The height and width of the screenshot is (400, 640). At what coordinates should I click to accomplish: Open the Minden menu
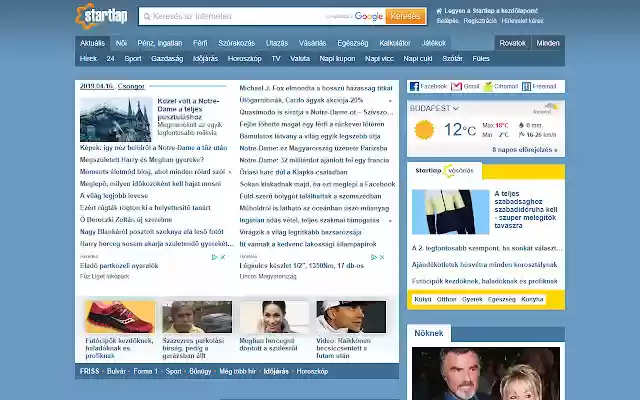pos(548,43)
